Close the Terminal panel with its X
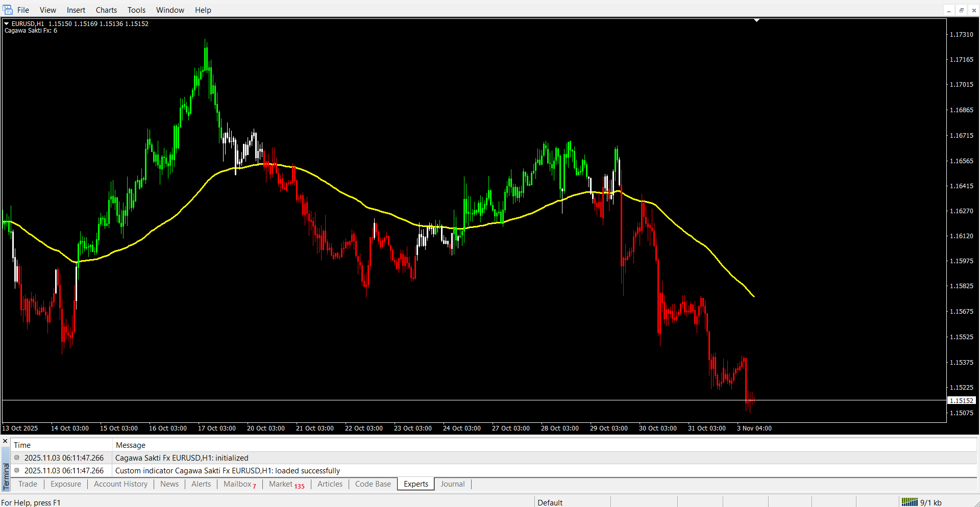980x507 pixels. [5, 441]
